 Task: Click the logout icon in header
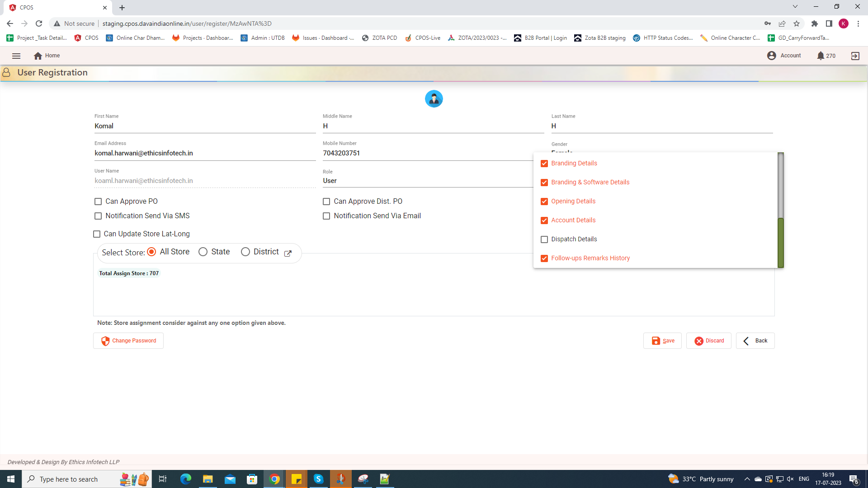855,56
